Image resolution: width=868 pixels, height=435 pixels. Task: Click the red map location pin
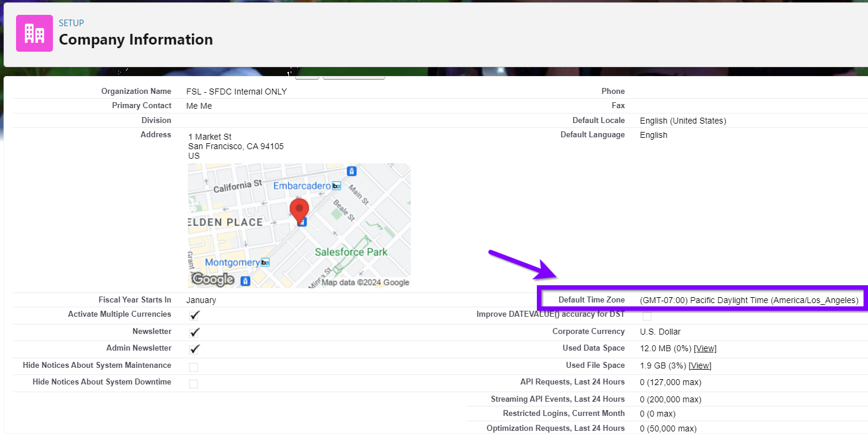pos(299,210)
